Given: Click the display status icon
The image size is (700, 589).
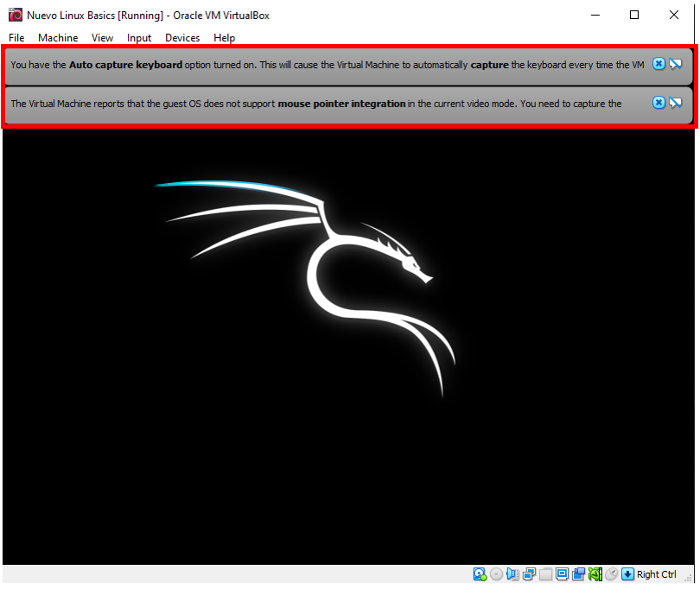Looking at the screenshot, I should [562, 573].
